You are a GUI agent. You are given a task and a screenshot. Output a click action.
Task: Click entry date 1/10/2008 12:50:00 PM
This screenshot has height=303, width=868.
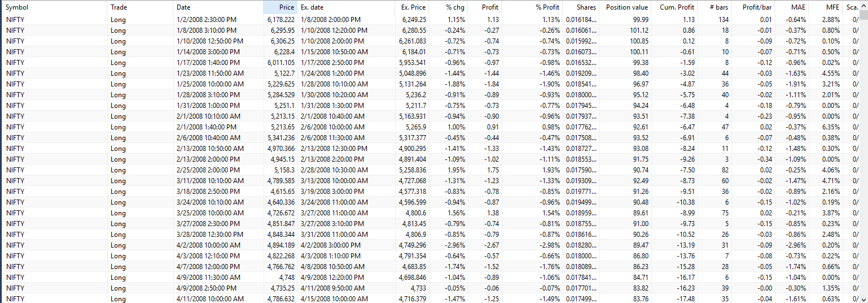pos(210,41)
